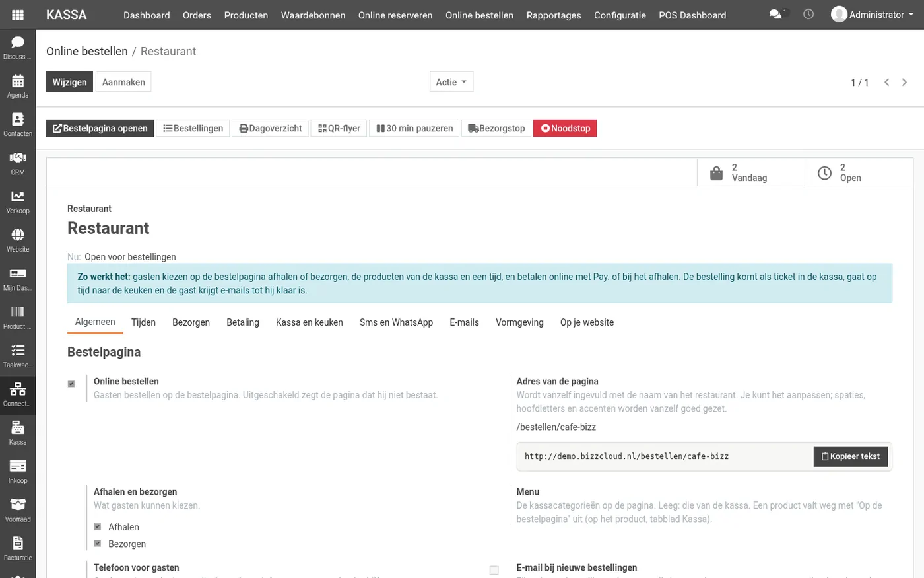Screen dimensions: 924x578
Task: Click the Wijzigen edit button
Action: tap(69, 82)
